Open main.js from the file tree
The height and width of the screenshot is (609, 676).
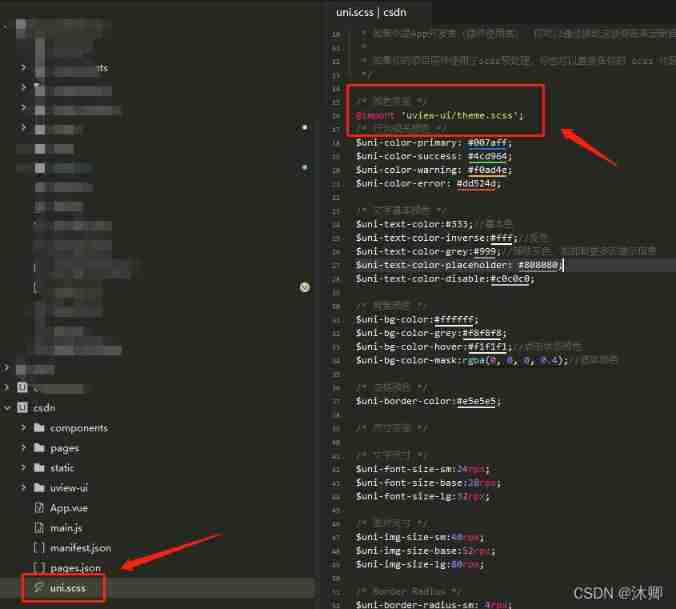coord(66,528)
